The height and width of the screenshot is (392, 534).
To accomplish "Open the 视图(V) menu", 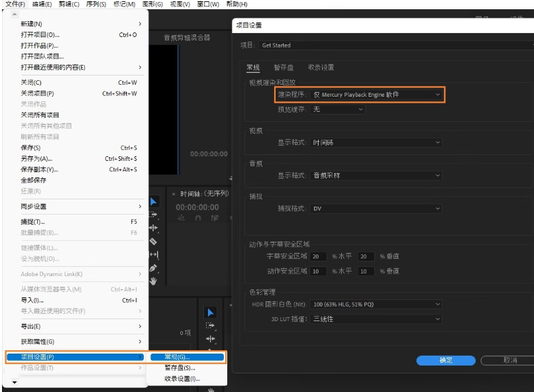I will 180,4.
